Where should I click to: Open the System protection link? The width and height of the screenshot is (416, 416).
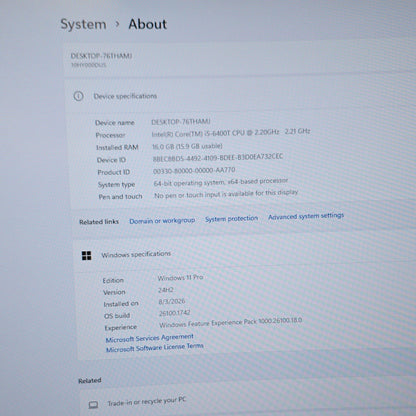[231, 219]
